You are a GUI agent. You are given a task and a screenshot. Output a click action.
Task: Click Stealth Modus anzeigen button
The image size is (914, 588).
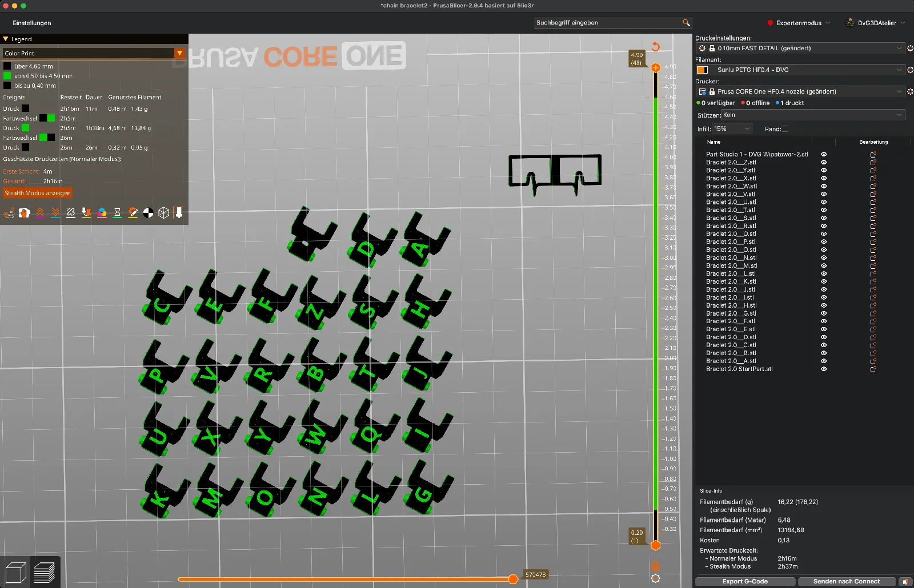click(x=38, y=193)
